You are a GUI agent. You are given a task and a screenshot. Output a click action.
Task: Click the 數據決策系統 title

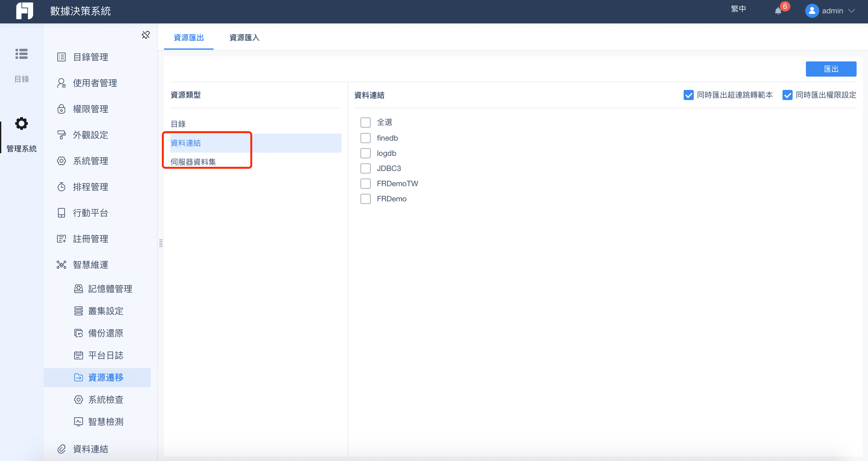pos(80,11)
